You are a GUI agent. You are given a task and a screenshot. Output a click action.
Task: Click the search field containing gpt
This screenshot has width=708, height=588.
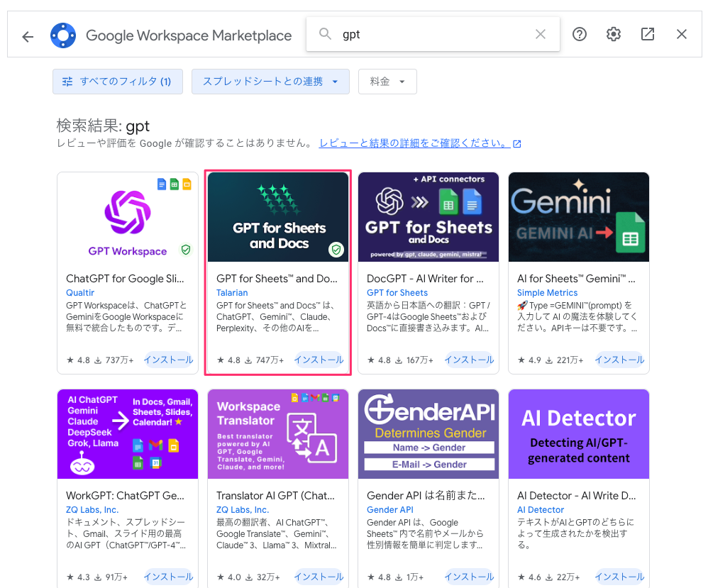tap(433, 34)
